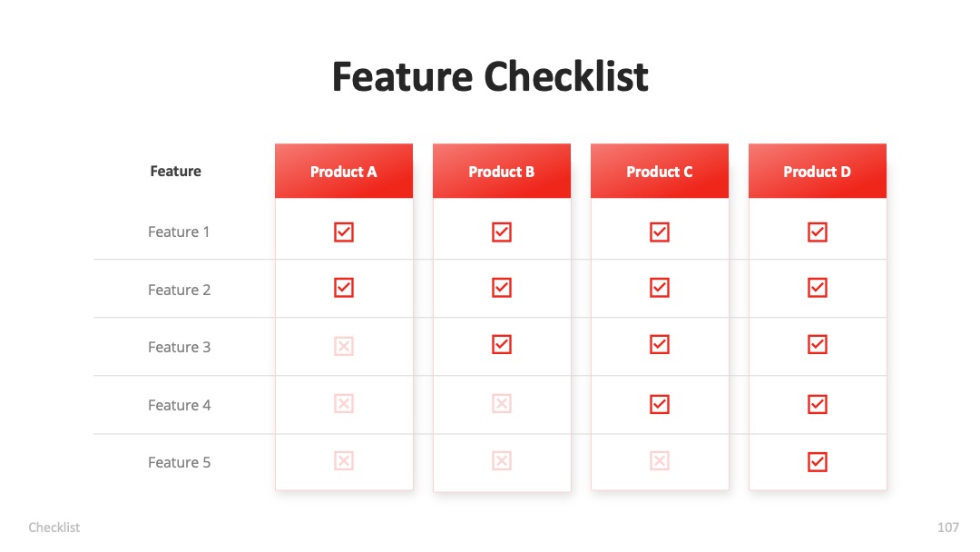980x552 pixels.
Task: Select the Product D header cell
Action: pos(817,171)
